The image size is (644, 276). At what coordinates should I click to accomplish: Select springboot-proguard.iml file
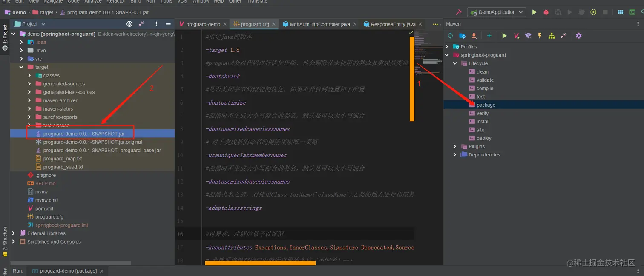pyautogui.click(x=61, y=225)
